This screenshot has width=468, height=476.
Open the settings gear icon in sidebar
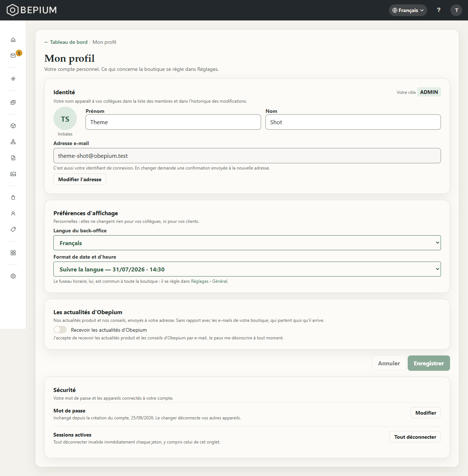pyautogui.click(x=13, y=276)
